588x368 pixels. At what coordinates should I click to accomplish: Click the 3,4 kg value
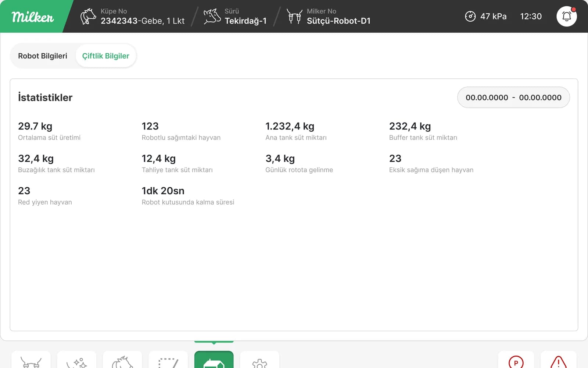point(280,159)
